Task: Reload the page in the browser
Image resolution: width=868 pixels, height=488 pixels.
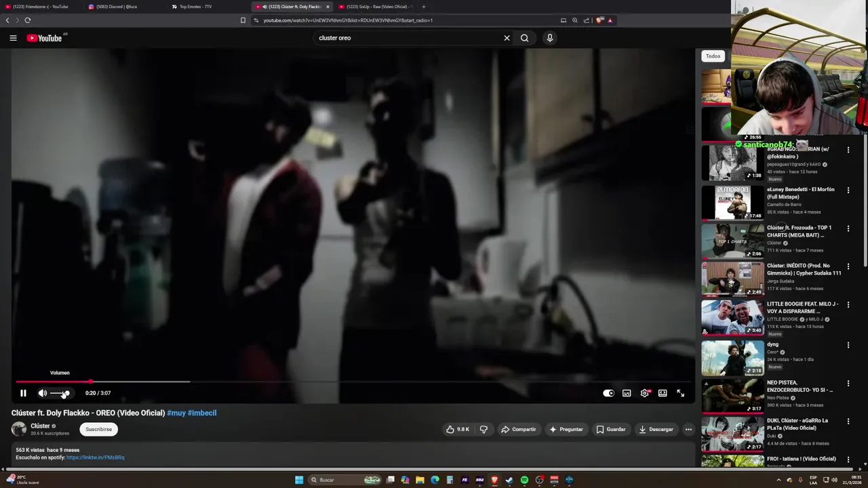Action: [28, 20]
